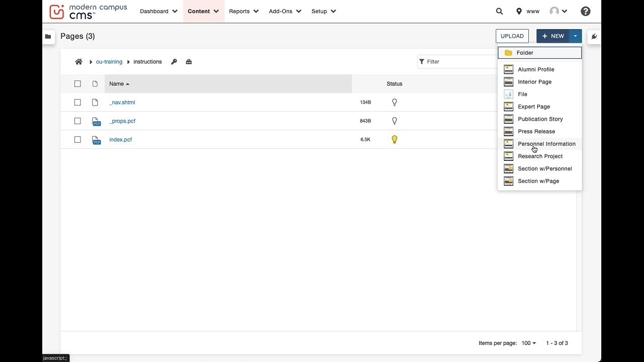Click the Expert Page template icon
This screenshot has height=362, width=644.
[x=509, y=107]
